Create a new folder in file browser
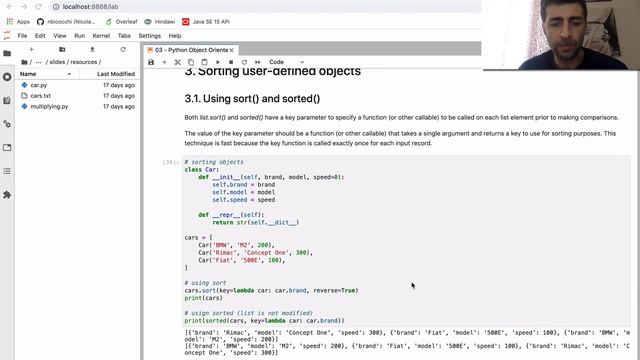Screen dimensions: 640x360 [62, 49]
